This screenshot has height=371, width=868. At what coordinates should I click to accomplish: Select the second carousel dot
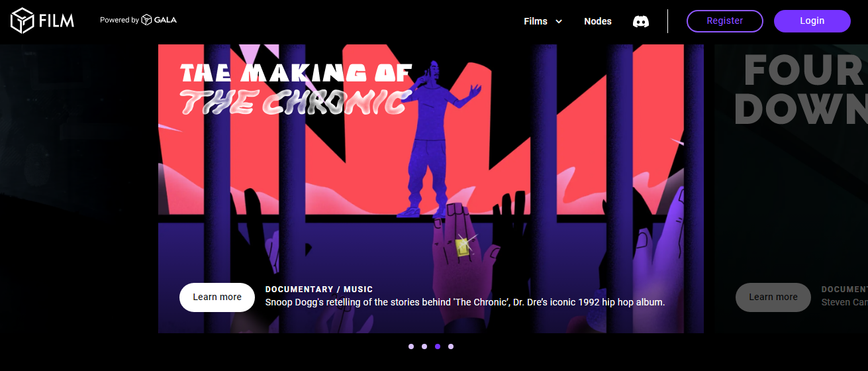(424, 346)
